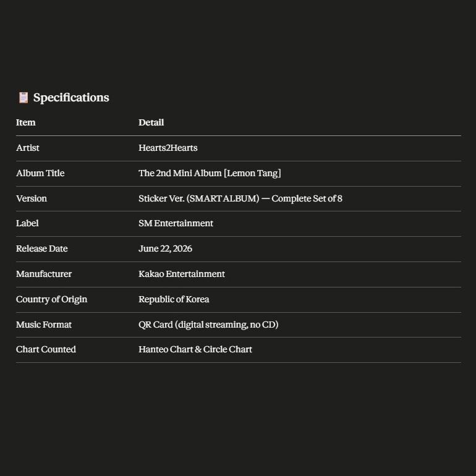476x476 pixels.
Task: Select the Specifications heading text
Action: point(71,98)
